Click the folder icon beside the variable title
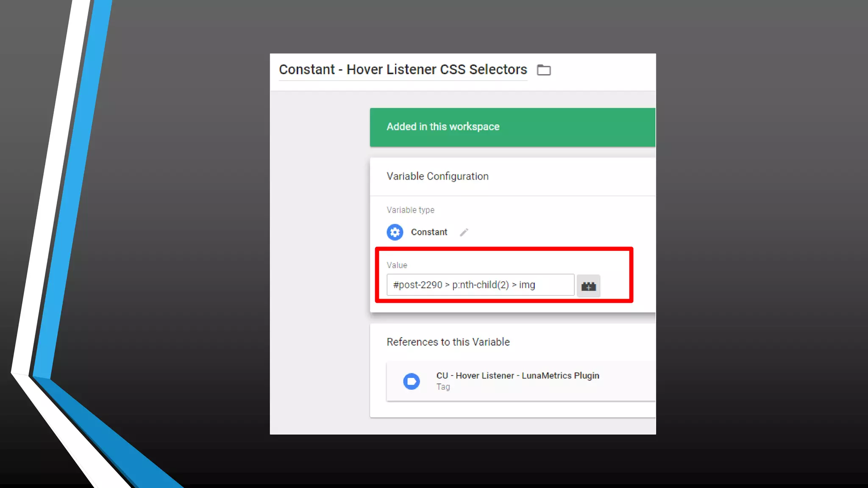The image size is (868, 488). [544, 70]
